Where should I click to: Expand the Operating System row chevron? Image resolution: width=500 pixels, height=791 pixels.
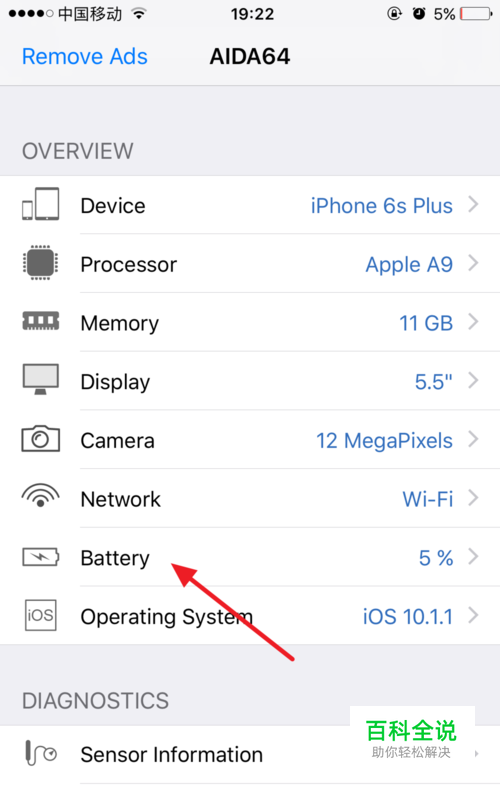pyautogui.click(x=473, y=615)
